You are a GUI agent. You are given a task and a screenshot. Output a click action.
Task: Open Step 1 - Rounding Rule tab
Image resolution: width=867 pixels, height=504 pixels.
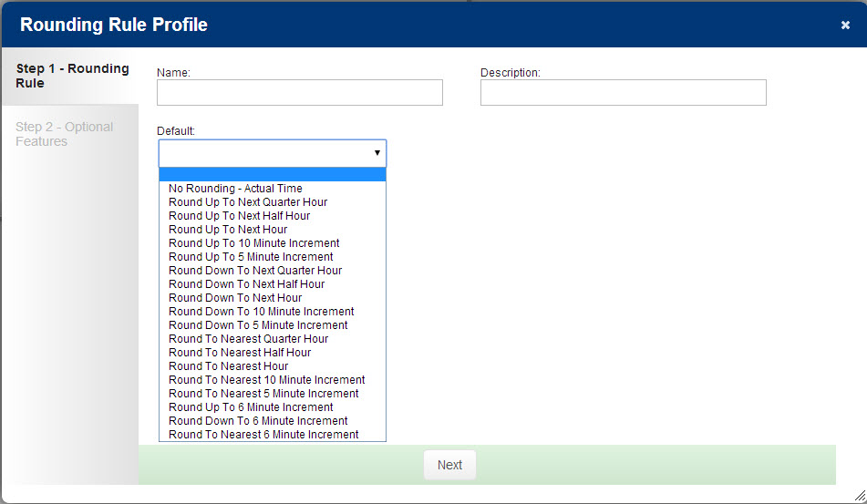(70, 77)
